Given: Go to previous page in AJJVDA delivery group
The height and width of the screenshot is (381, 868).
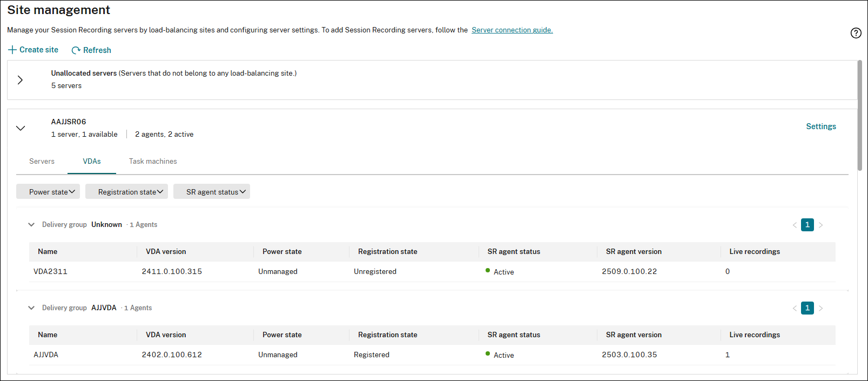Looking at the screenshot, I should coord(795,308).
